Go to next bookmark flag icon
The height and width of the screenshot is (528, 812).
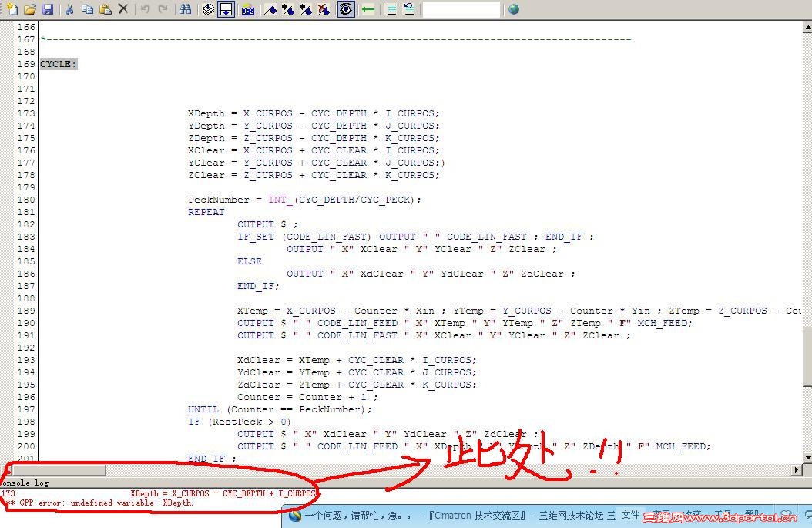point(288,9)
